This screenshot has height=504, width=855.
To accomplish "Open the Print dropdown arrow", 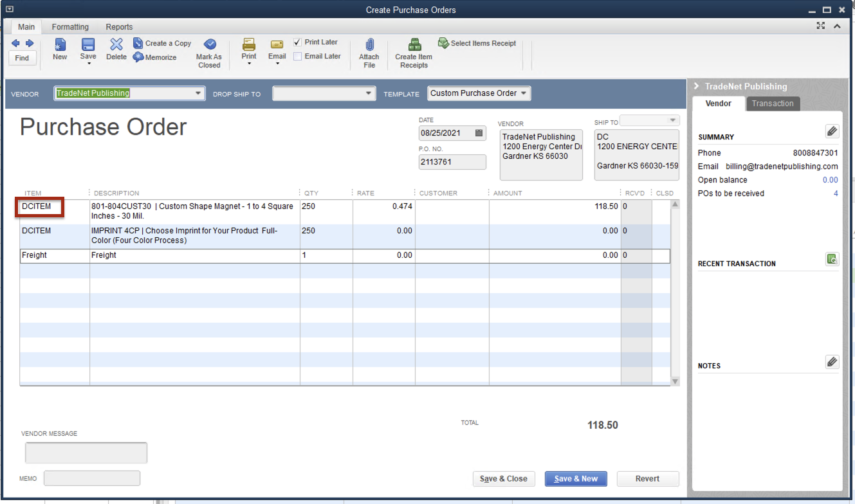I will (x=249, y=64).
